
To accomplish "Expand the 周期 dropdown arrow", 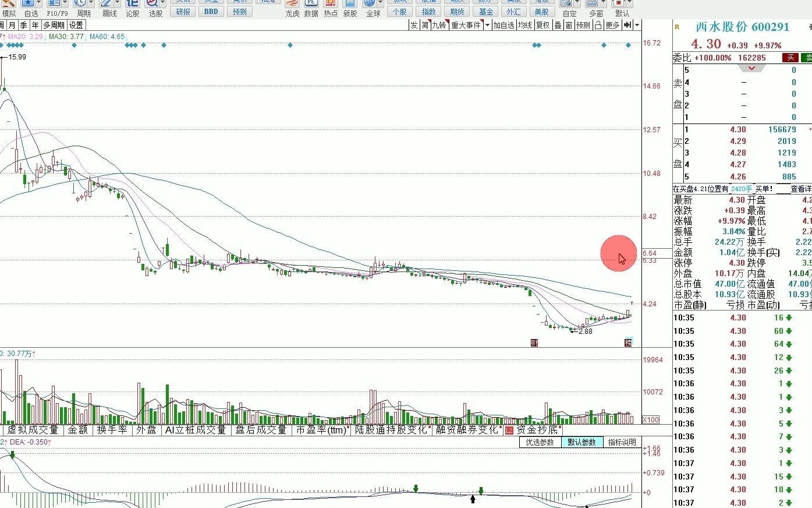I will pos(91,3).
